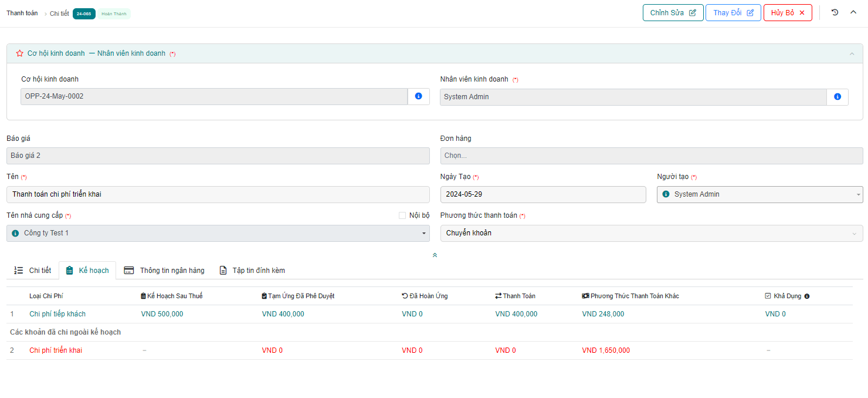Click the Ngày Tạo date field
The image size is (868, 398).
pyautogui.click(x=542, y=194)
